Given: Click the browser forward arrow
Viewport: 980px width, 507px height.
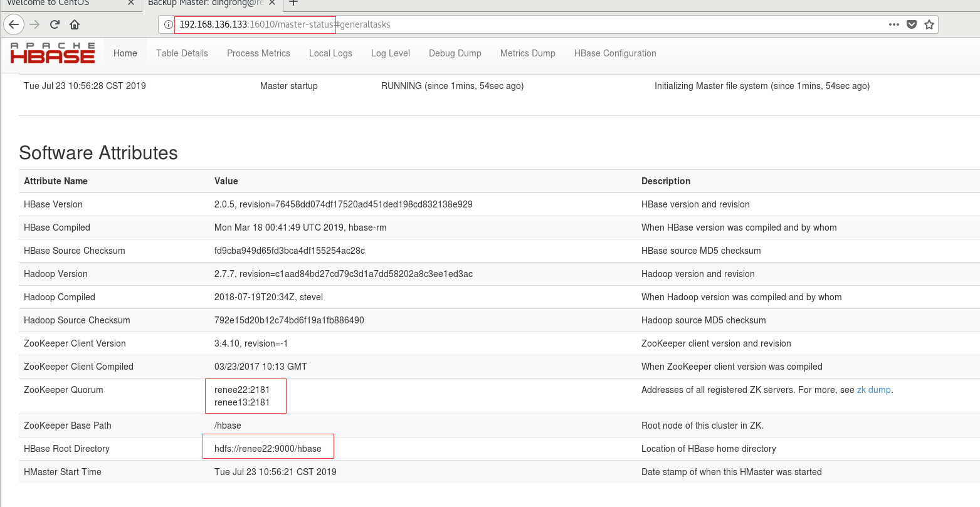Looking at the screenshot, I should coord(34,24).
